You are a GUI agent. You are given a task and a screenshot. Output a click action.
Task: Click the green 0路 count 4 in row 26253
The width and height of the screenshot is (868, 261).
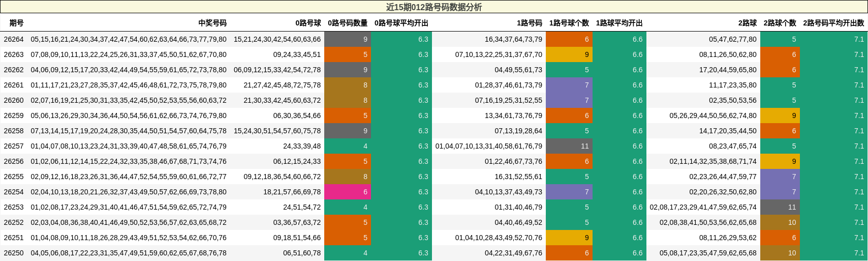348,207
